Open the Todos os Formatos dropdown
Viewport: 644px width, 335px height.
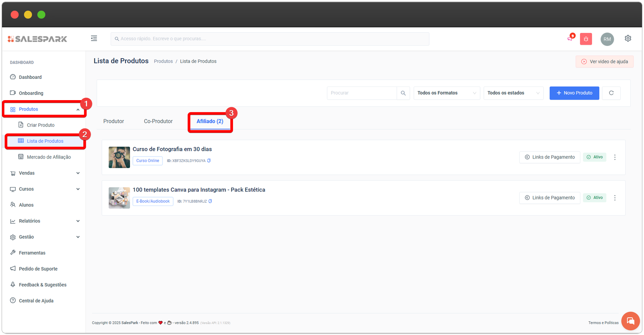click(446, 93)
